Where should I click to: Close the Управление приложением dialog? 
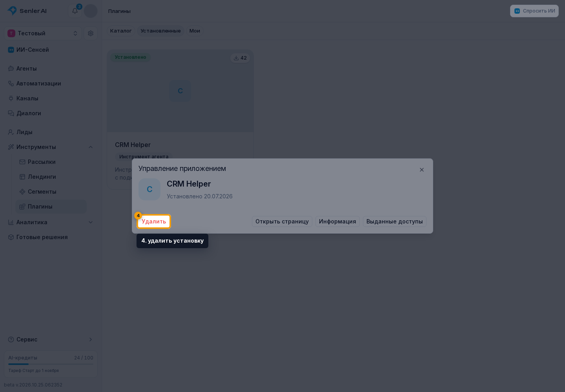pyautogui.click(x=422, y=170)
